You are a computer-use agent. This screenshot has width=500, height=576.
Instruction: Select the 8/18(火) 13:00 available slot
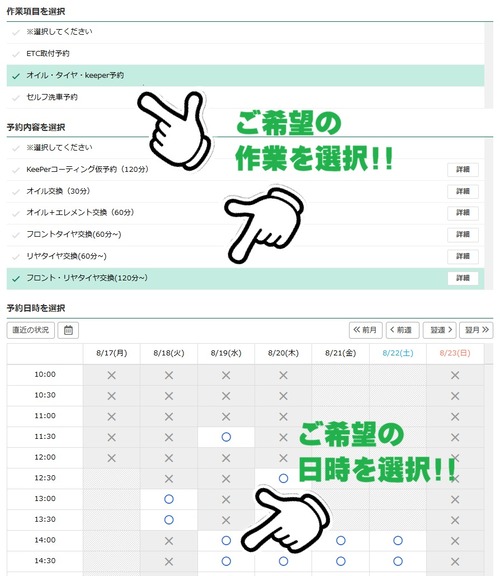(x=169, y=499)
